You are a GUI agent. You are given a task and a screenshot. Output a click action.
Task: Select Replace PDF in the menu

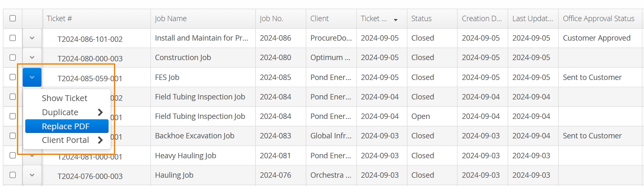(67, 126)
